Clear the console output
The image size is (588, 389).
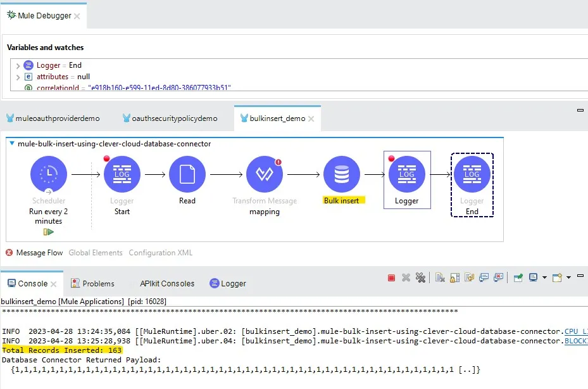[440, 278]
